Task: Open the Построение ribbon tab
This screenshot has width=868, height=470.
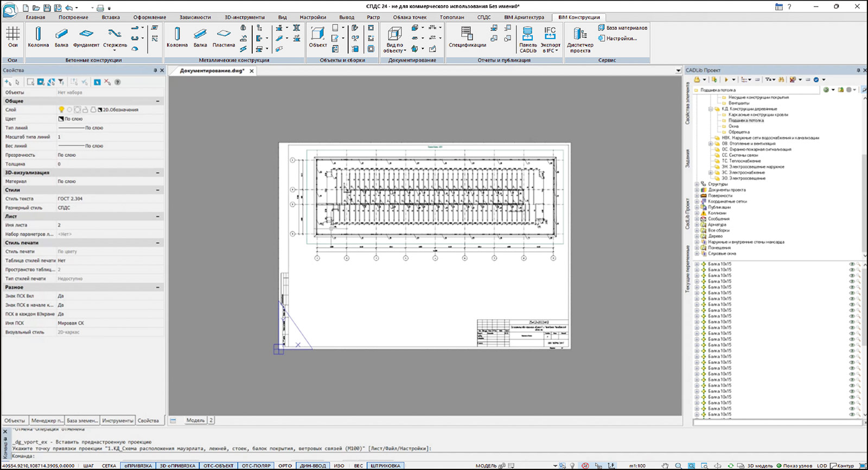Action: click(73, 17)
